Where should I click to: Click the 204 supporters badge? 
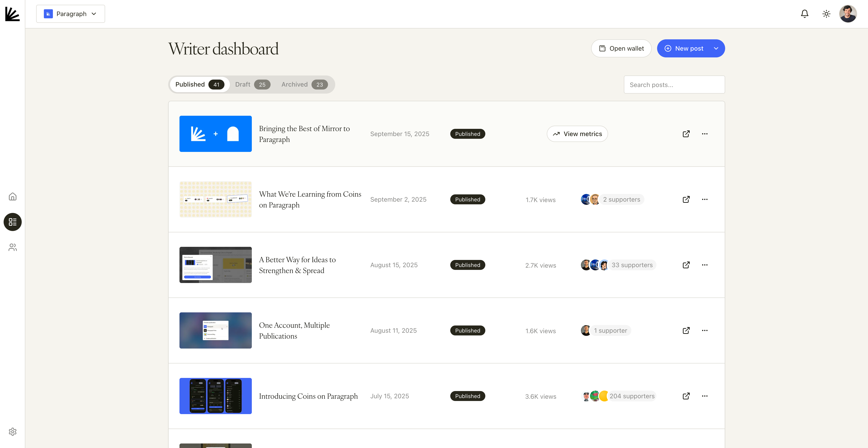[x=632, y=396]
